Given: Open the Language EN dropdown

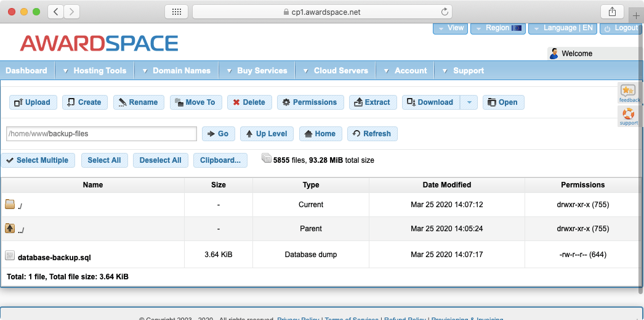Looking at the screenshot, I should 562,28.
